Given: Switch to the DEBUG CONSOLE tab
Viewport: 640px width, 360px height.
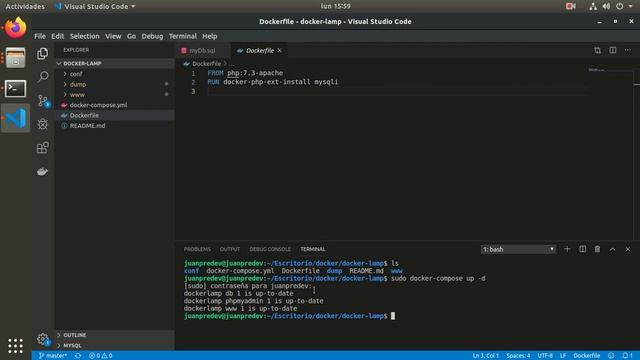Looking at the screenshot, I should (x=270, y=249).
